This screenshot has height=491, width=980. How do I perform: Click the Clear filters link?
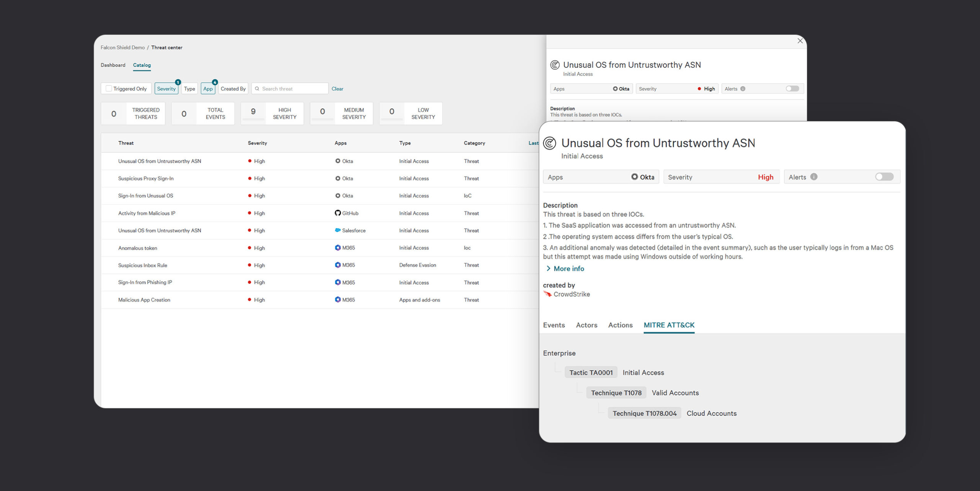coord(337,89)
